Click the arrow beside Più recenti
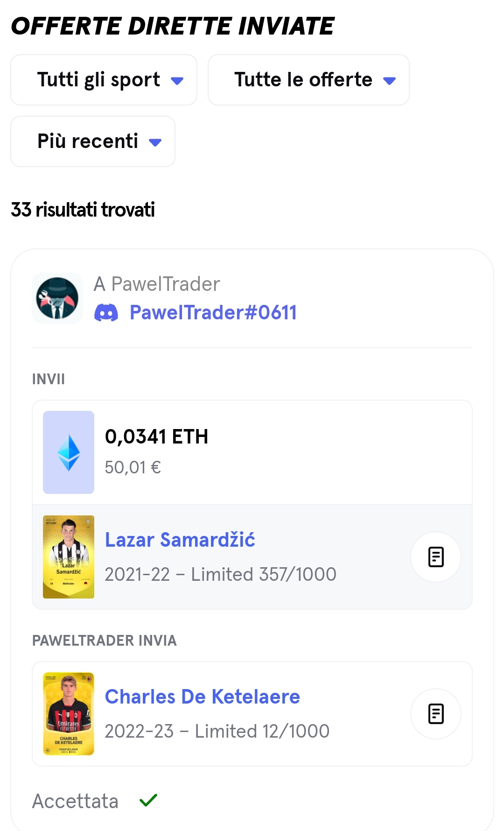 [155, 142]
